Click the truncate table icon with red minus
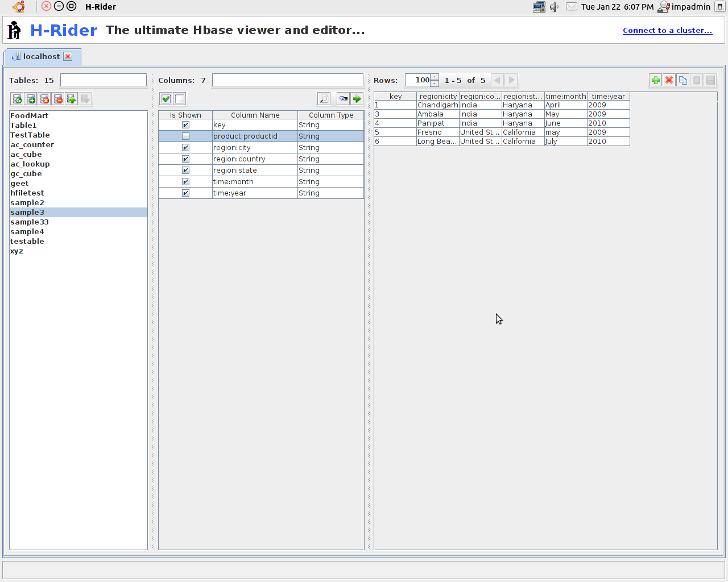 tap(58, 99)
